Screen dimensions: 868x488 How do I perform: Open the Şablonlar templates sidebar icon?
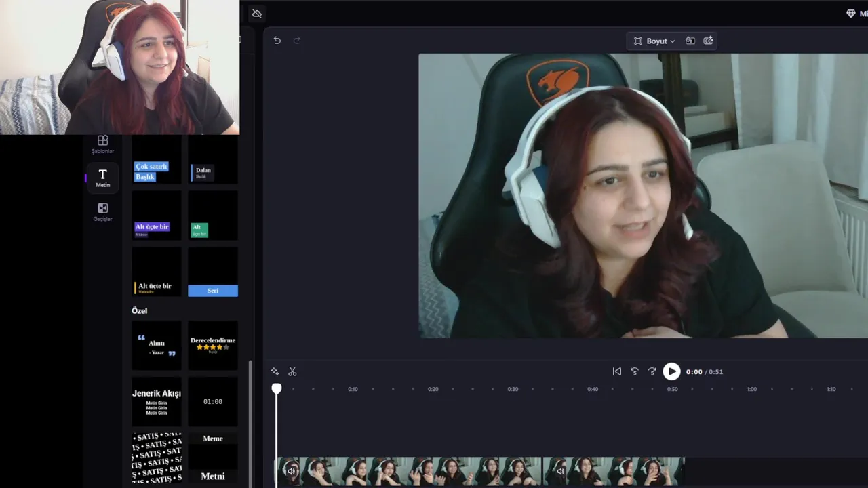(x=102, y=144)
